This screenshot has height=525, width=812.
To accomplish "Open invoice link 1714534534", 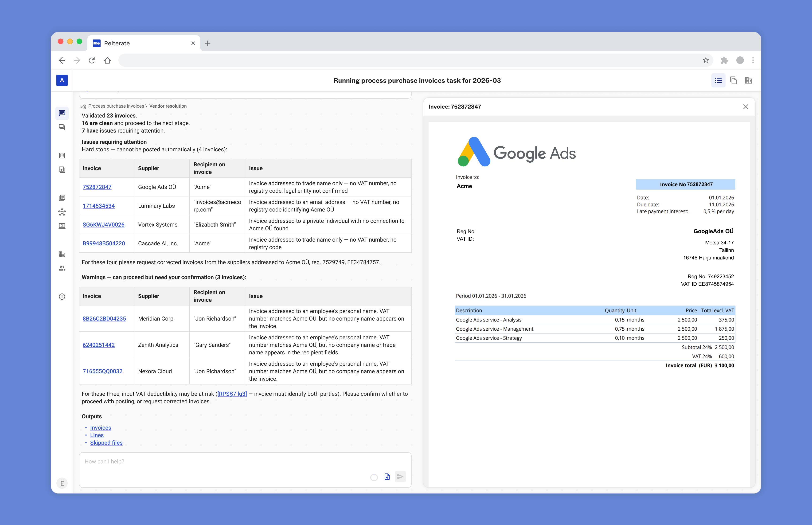I will (98, 206).
